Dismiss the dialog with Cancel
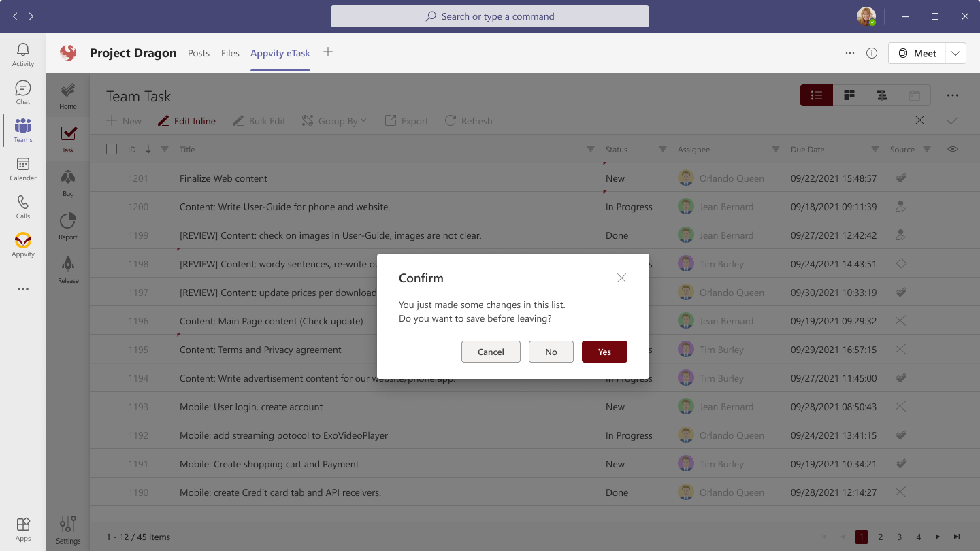Viewport: 980px width, 551px height. tap(491, 352)
